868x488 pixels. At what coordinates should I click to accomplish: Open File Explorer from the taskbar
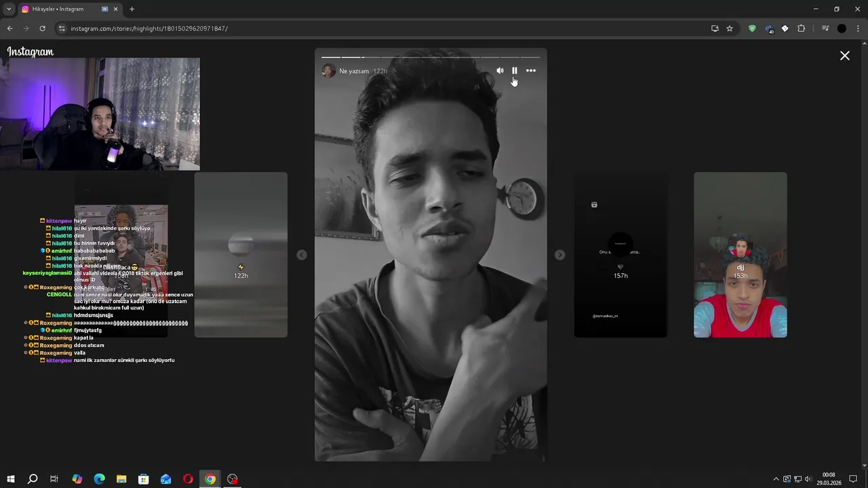121,479
